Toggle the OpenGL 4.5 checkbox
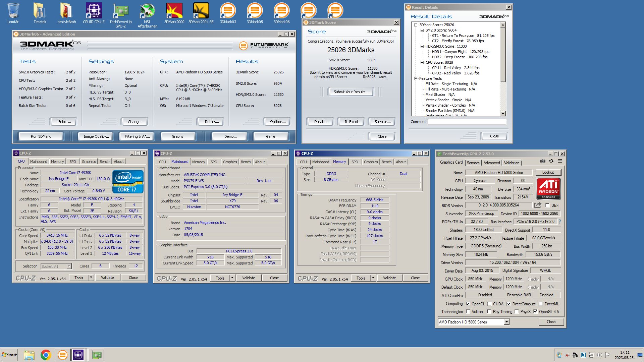The width and height of the screenshot is (644, 362). [x=535, y=311]
